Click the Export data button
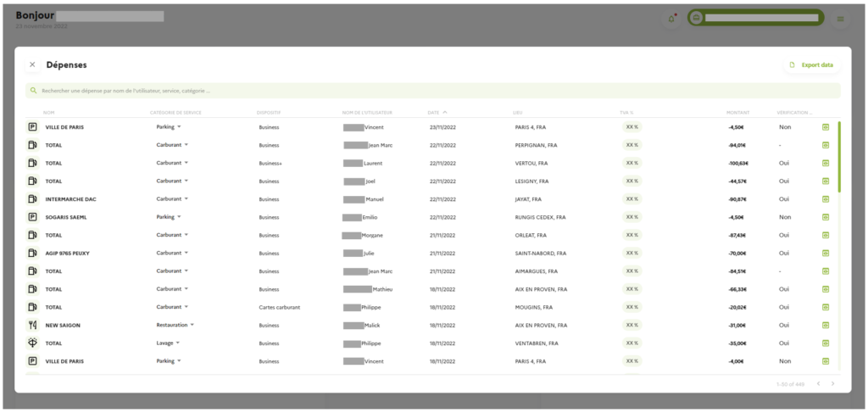868x413 pixels. coord(812,64)
